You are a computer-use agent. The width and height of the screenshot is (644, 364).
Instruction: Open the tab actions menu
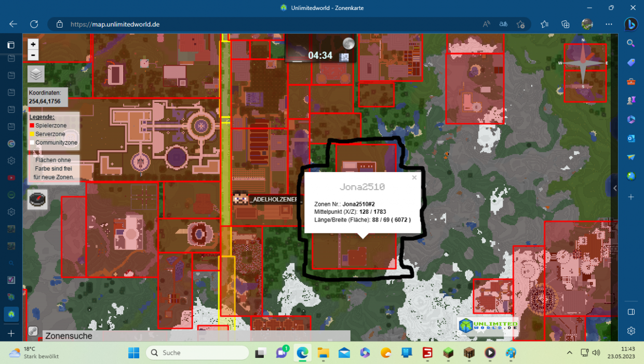pos(11,45)
